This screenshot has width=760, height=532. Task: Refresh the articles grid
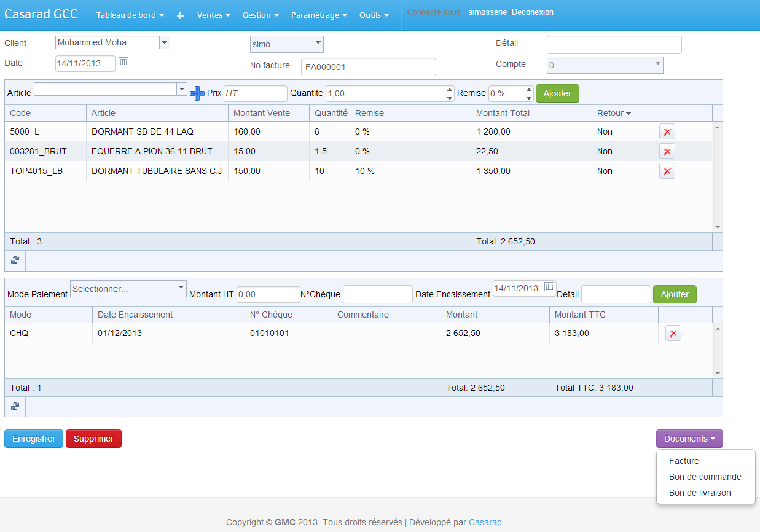15,260
